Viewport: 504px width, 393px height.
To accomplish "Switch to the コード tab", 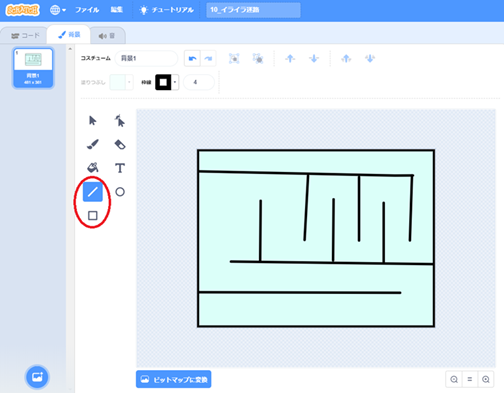I will pyautogui.click(x=25, y=35).
